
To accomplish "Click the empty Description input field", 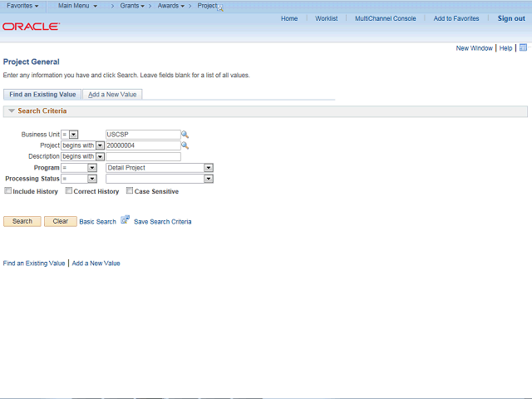I will (x=143, y=156).
